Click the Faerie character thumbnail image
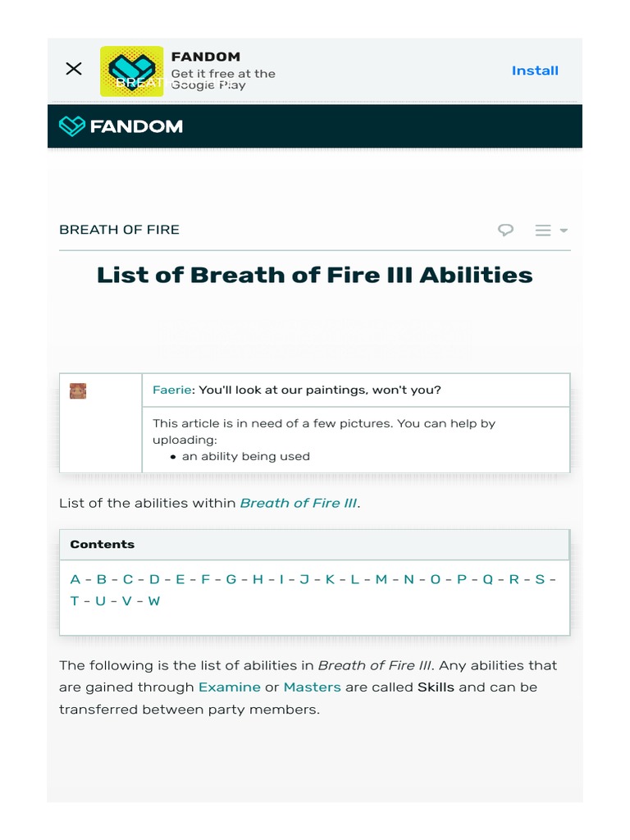 coord(78,391)
